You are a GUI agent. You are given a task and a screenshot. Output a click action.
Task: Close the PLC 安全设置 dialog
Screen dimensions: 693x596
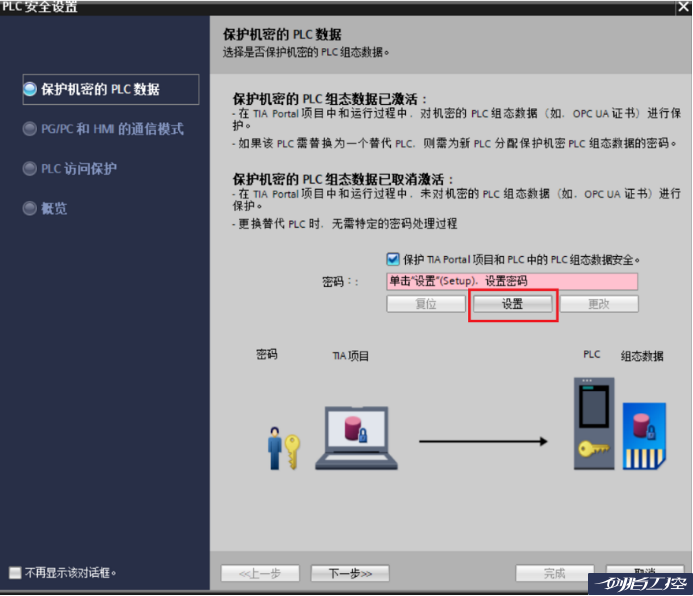pos(682,8)
